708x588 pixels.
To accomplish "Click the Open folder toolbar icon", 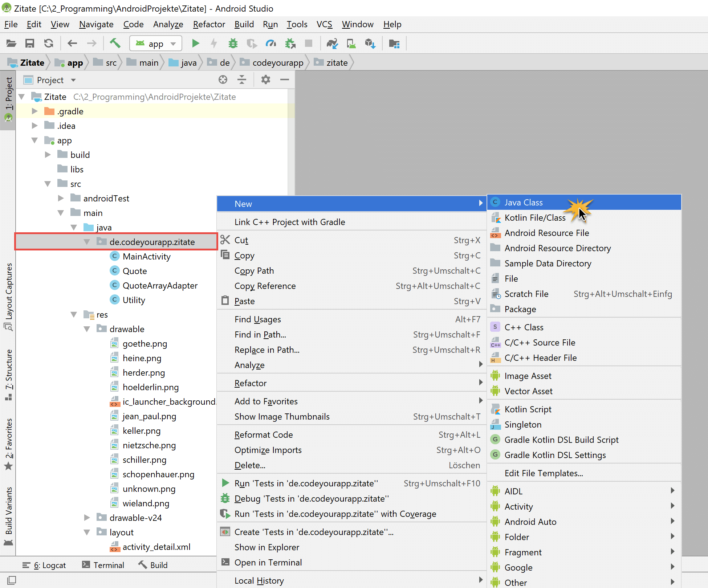I will 11,44.
